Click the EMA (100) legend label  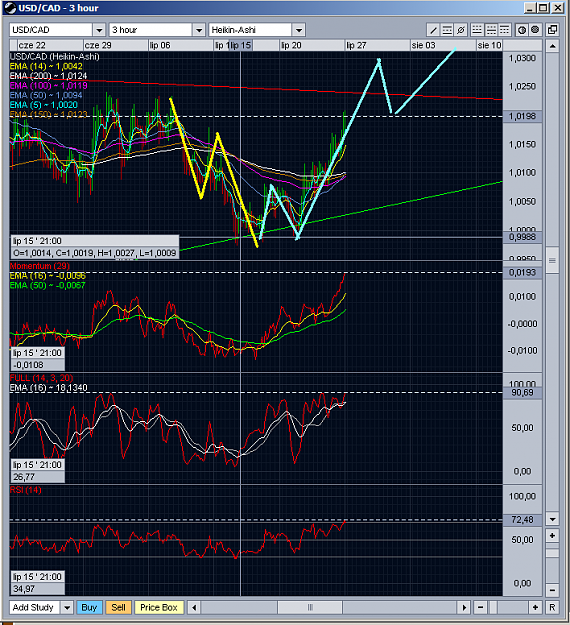point(49,86)
